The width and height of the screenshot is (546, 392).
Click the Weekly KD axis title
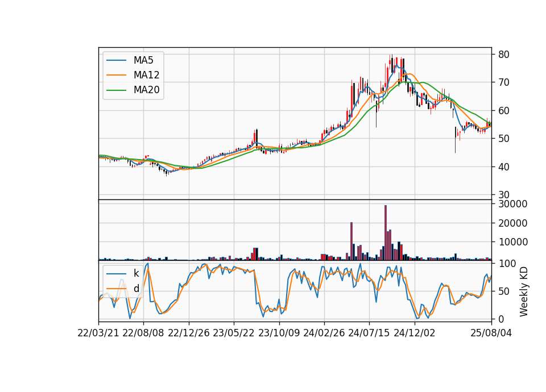pyautogui.click(x=524, y=291)
